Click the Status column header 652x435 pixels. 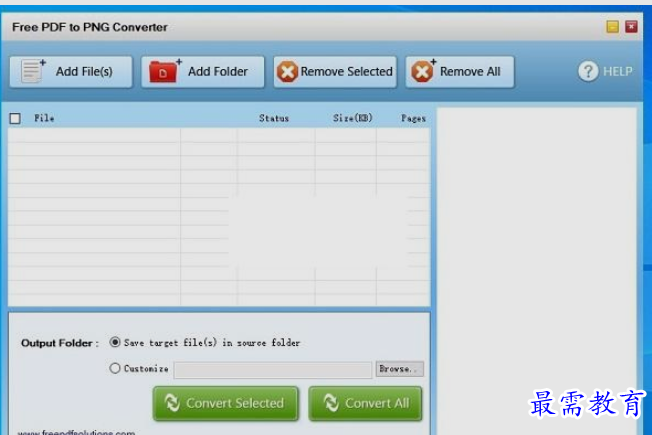274,118
